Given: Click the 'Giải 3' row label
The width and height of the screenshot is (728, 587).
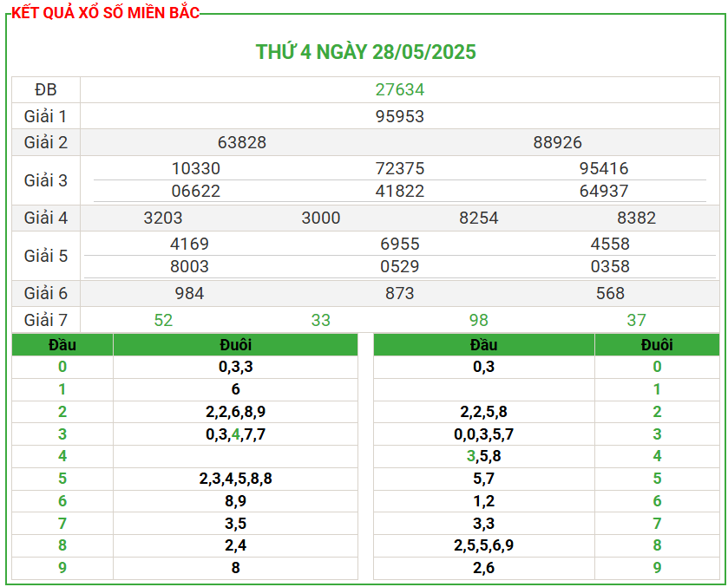Looking at the screenshot, I should point(45,180).
